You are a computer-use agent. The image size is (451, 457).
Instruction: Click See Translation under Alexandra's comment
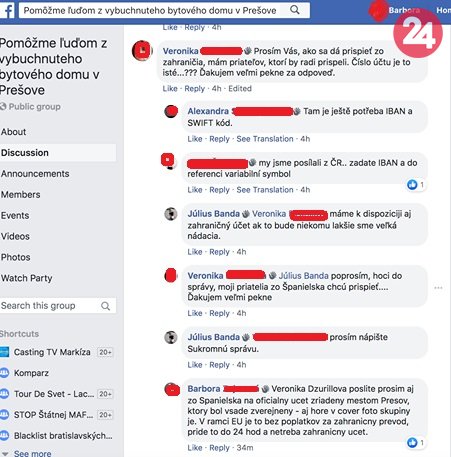265,139
